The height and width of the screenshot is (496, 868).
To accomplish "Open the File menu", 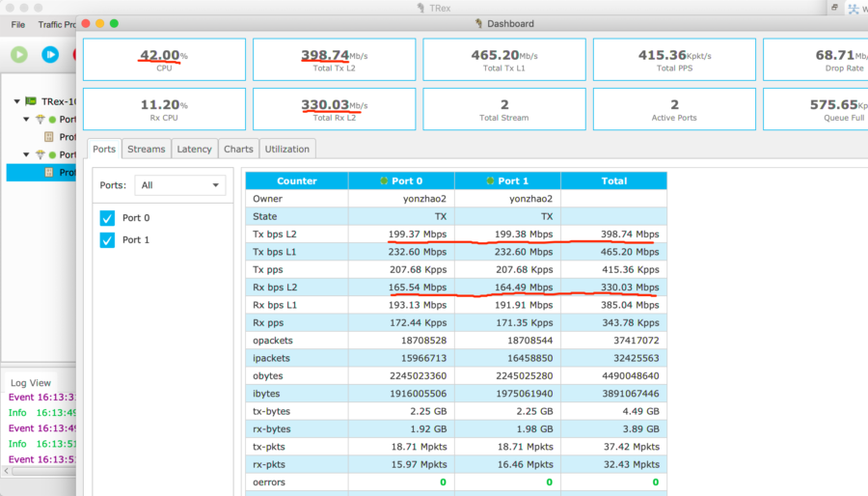I will pyautogui.click(x=18, y=24).
